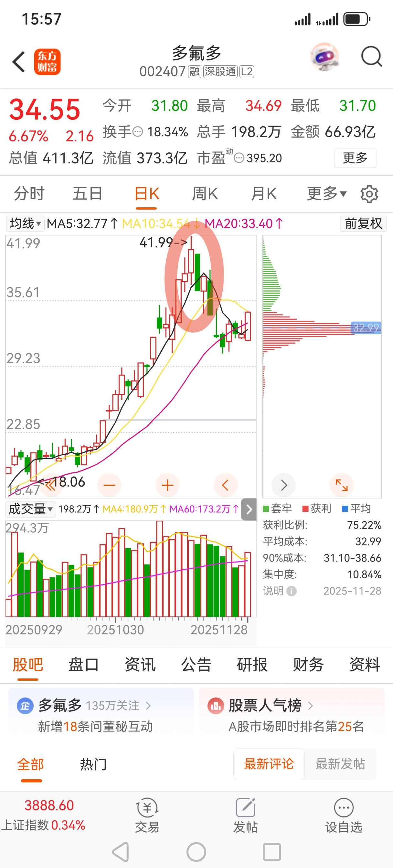Viewport: 393px width, 868px height.
Task: Switch to 分时 chart tab
Action: (x=29, y=194)
